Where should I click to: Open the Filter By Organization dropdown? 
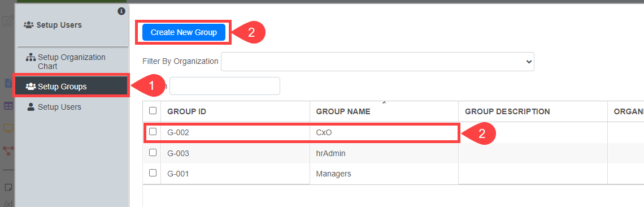point(377,61)
